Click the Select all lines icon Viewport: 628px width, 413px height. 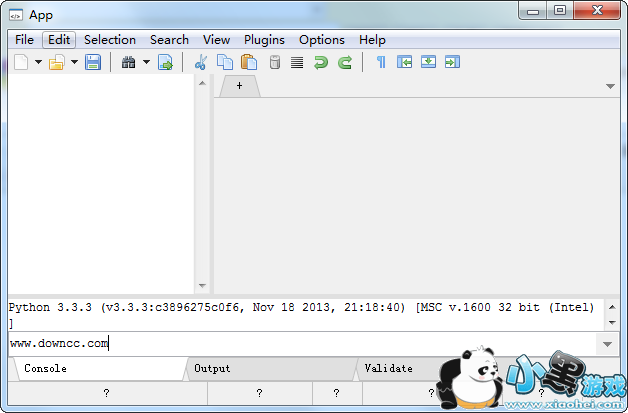(x=297, y=62)
